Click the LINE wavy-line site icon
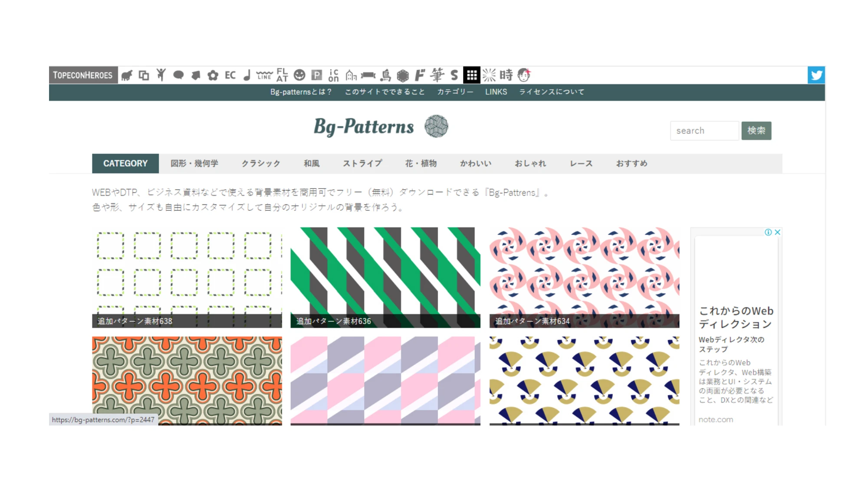This screenshot has width=868, height=488. [263, 75]
